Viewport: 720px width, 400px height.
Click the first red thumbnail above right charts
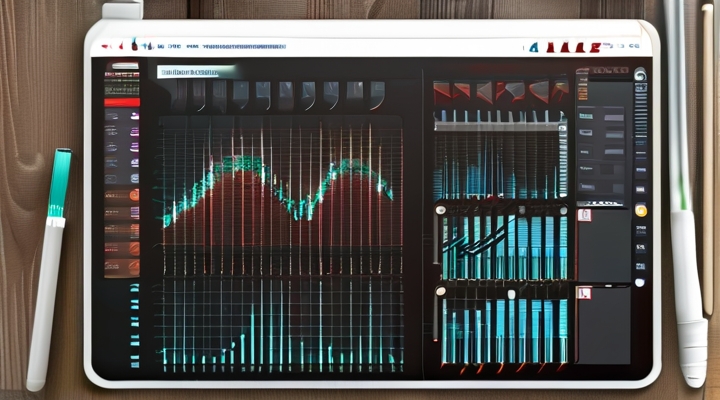point(443,91)
